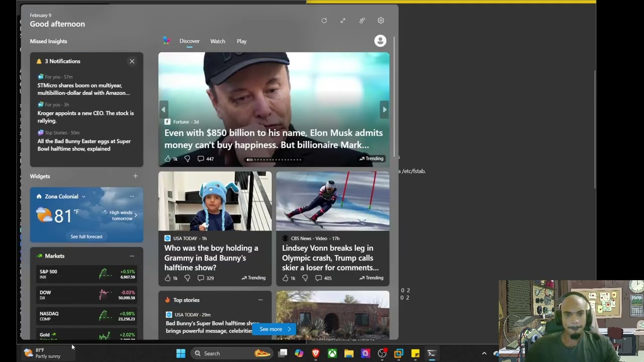
Task: Switch to the Discover tab
Action: 190,41
